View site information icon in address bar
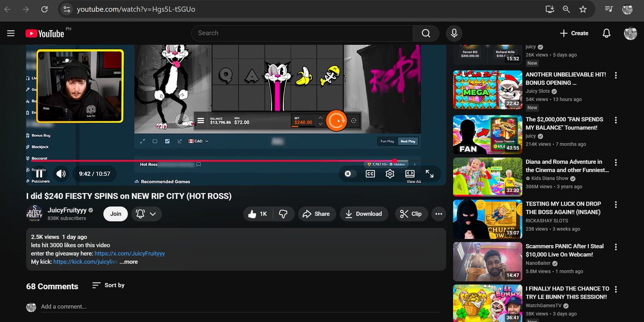The height and width of the screenshot is (322, 644). pos(66,9)
